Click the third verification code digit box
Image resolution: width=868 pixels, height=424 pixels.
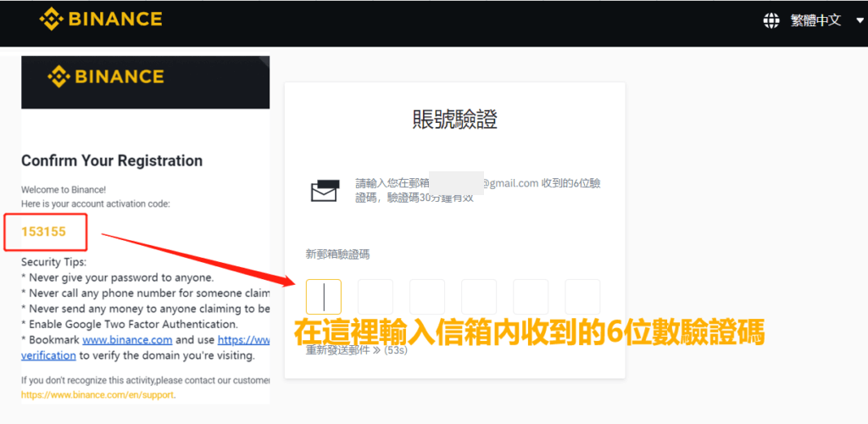coord(427,297)
